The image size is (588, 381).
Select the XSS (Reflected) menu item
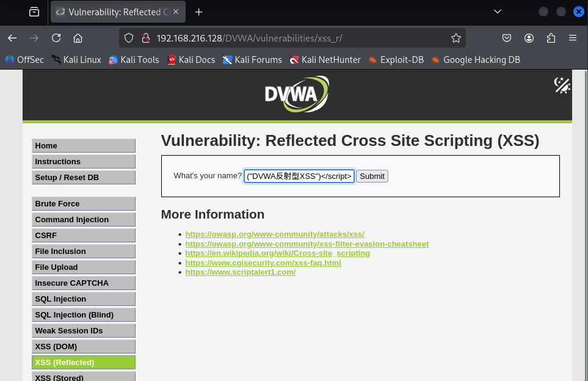[x=84, y=362]
